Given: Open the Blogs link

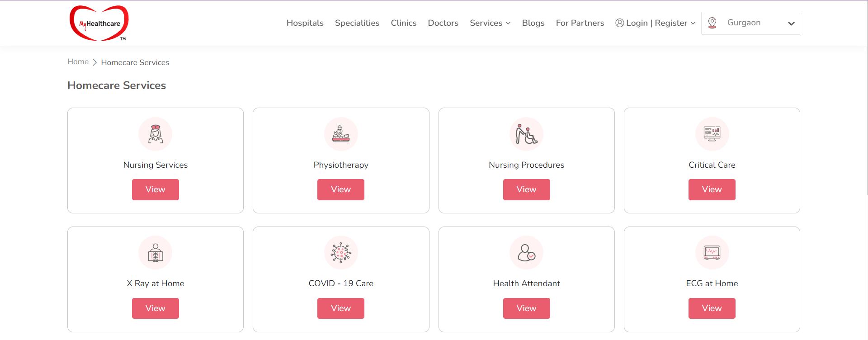Looking at the screenshot, I should point(533,23).
